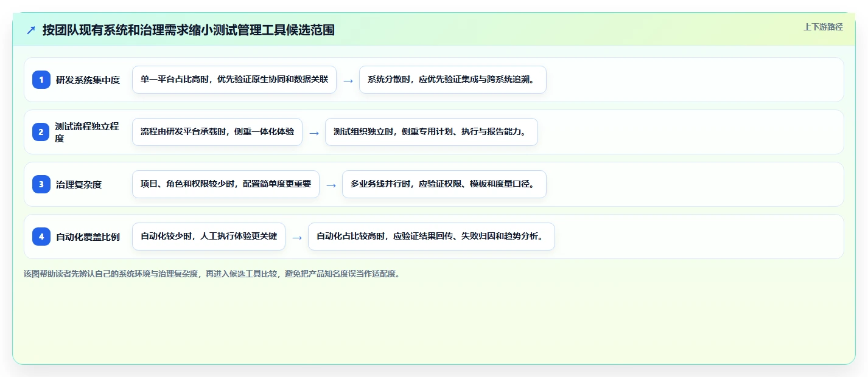Select the 测试流程独立程度 row label

click(88, 132)
